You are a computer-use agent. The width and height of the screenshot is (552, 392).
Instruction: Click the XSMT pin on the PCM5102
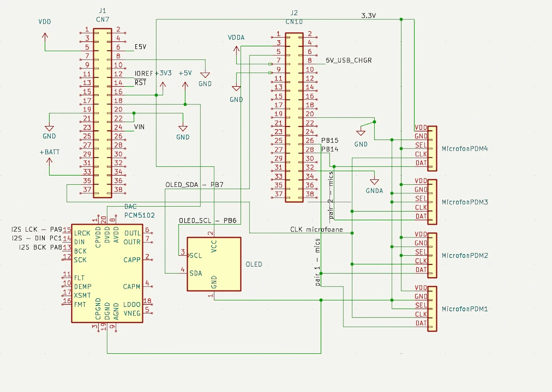[82, 295]
